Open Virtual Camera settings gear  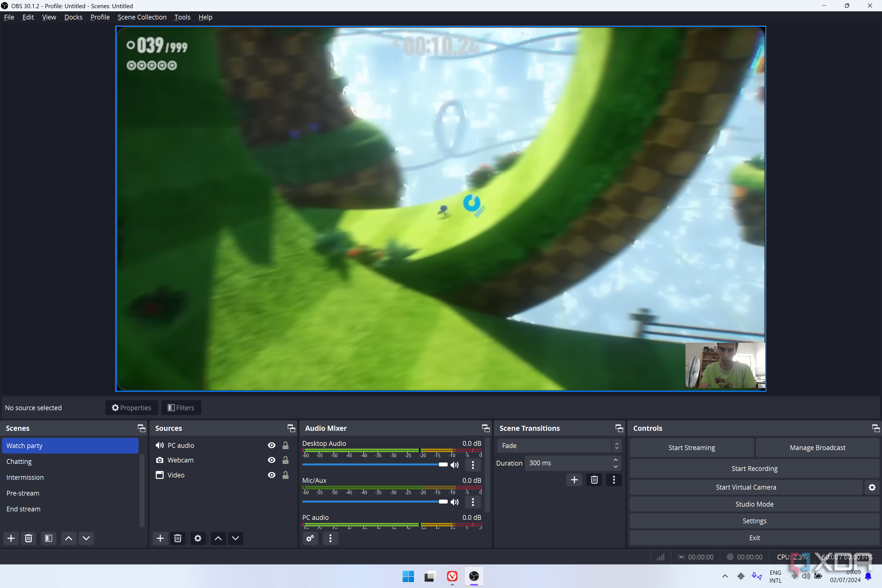(x=872, y=487)
